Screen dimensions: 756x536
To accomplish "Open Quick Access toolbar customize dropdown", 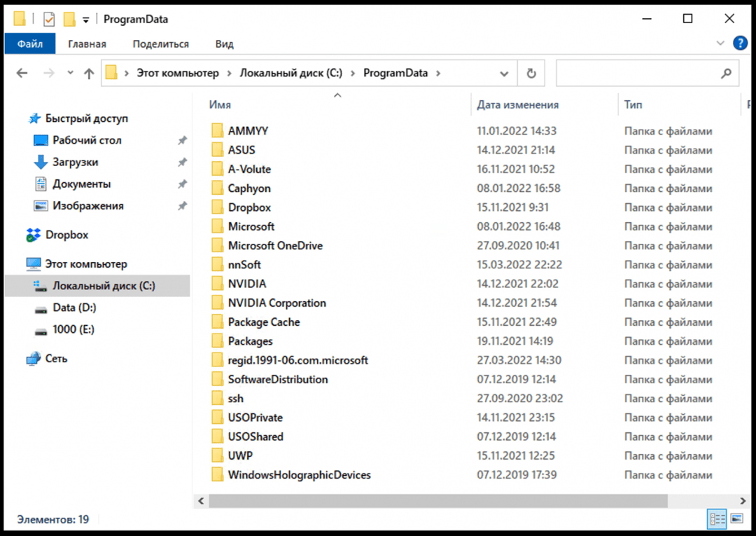I will (x=85, y=20).
